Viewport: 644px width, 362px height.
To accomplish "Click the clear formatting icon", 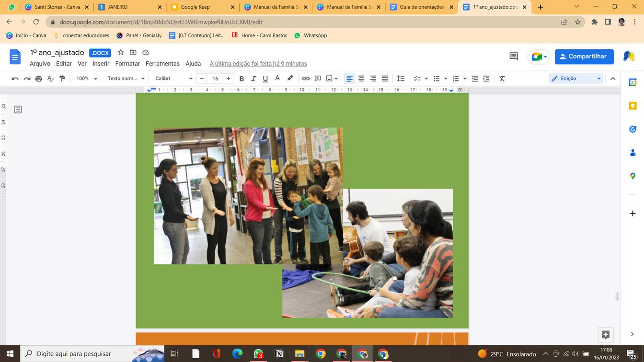I will (502, 79).
